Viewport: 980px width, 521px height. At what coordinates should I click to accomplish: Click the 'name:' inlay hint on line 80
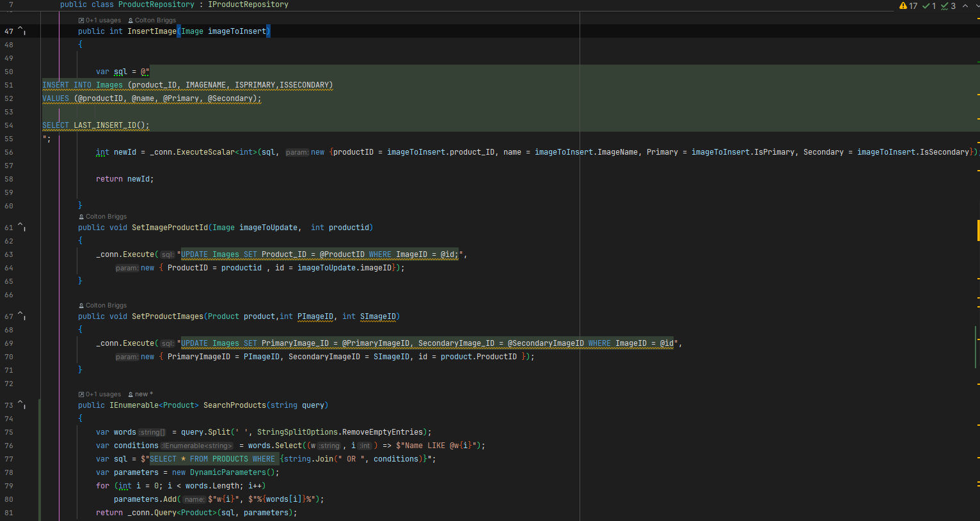click(x=194, y=499)
